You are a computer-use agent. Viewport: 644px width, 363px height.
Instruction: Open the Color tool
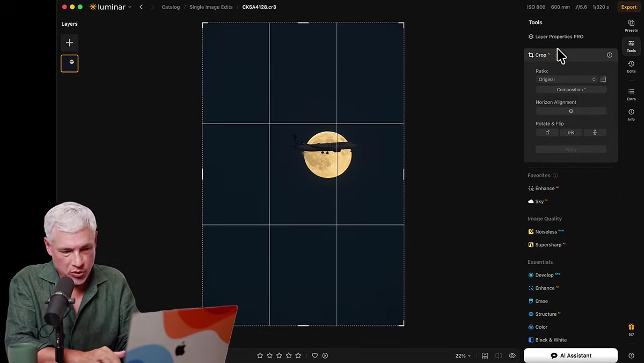click(538, 327)
